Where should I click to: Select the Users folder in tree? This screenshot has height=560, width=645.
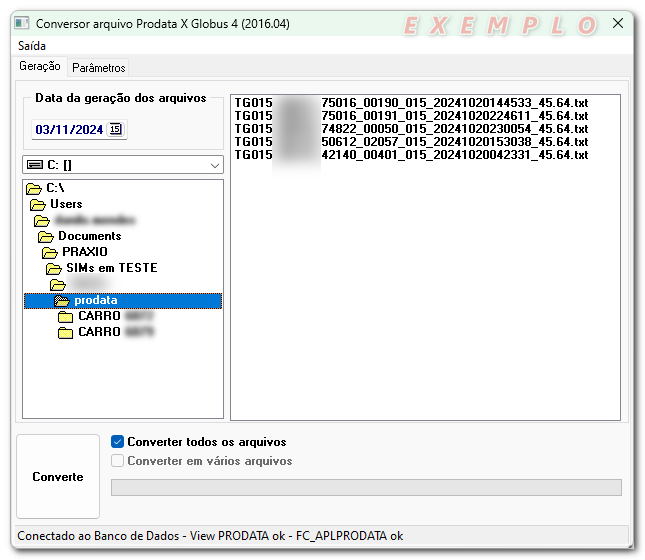point(66,204)
